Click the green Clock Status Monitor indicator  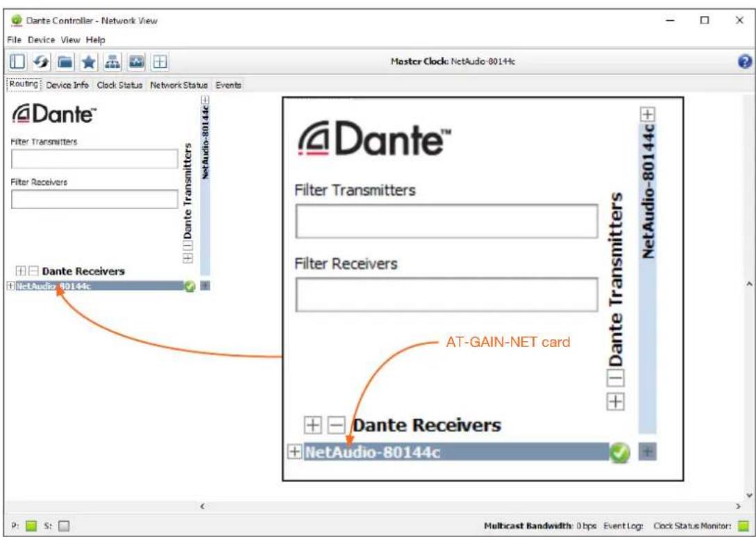pos(743,526)
